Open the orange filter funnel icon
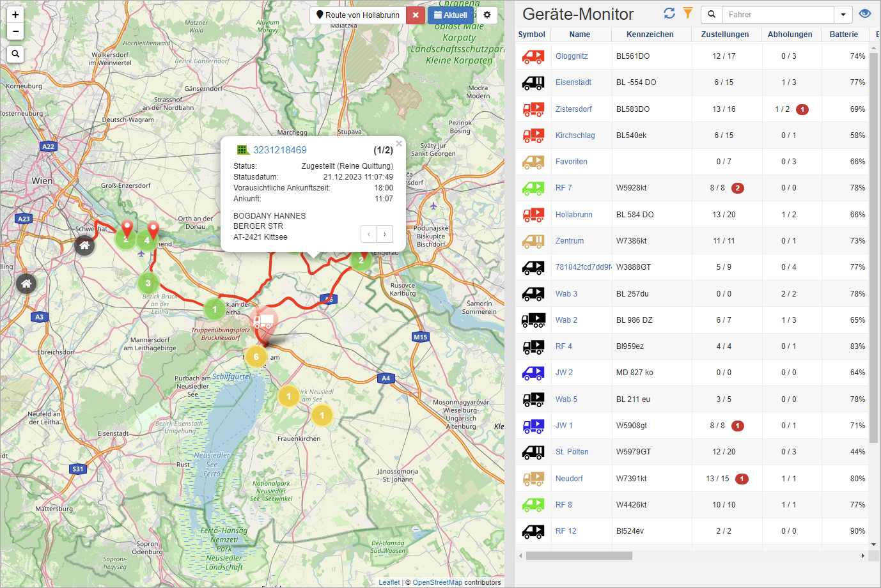881x588 pixels. tap(688, 13)
